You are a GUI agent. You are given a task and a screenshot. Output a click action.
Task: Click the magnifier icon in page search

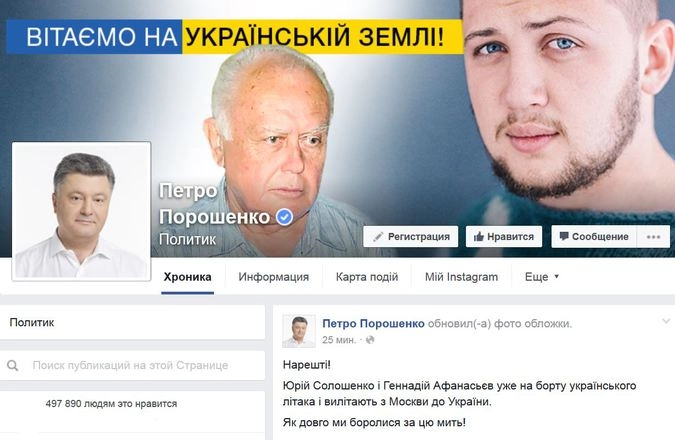click(13, 366)
